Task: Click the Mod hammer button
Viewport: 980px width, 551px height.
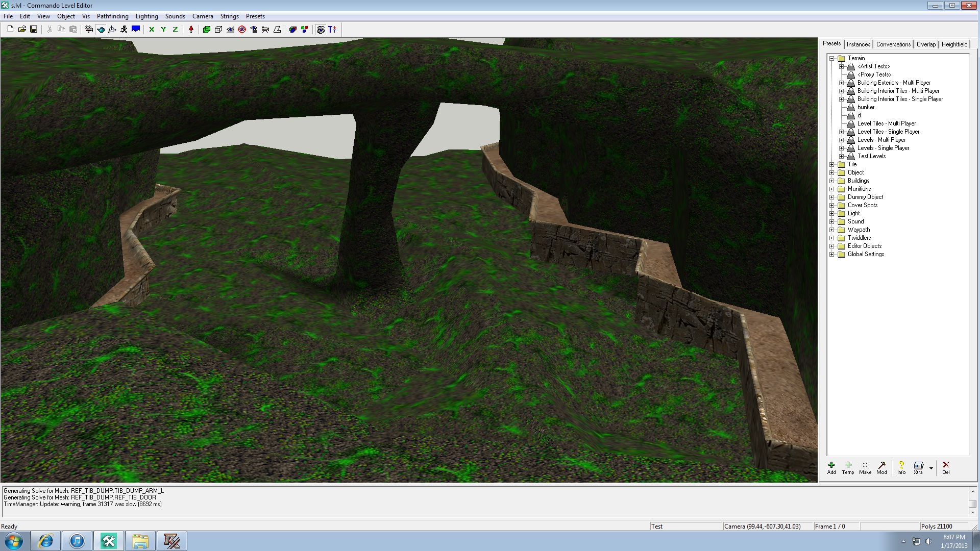Action: (x=881, y=467)
